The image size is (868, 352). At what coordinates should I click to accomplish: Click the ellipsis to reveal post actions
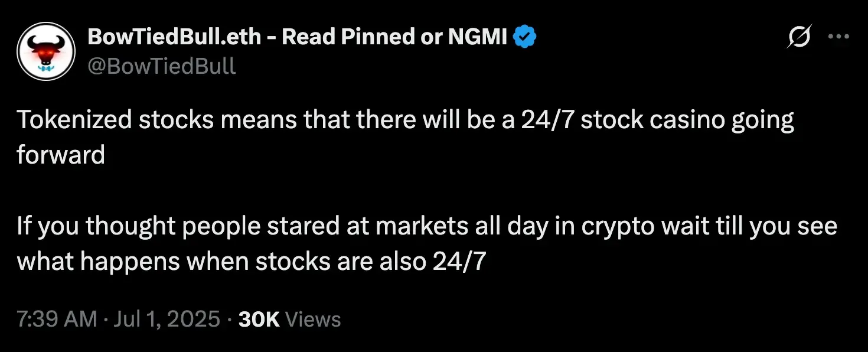click(x=839, y=37)
